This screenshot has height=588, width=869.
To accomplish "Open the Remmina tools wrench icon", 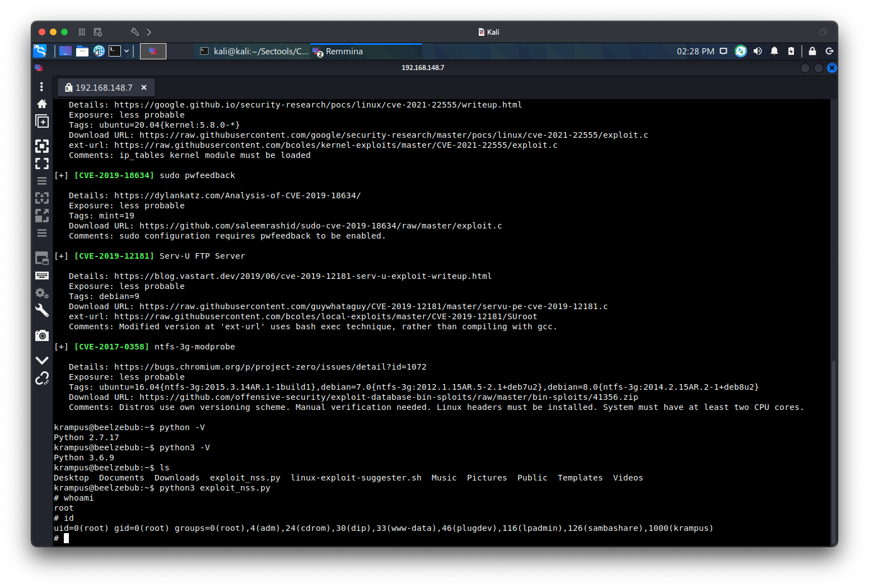I will point(42,310).
